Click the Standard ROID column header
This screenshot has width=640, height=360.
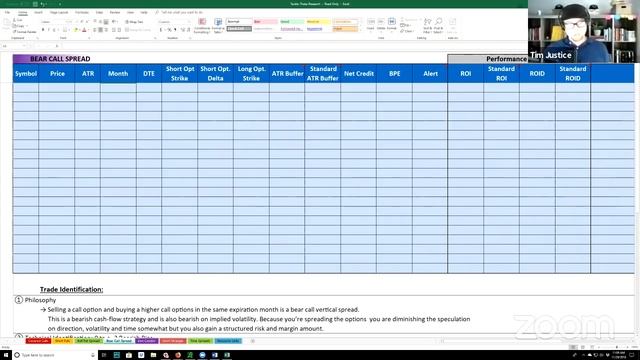click(573, 74)
